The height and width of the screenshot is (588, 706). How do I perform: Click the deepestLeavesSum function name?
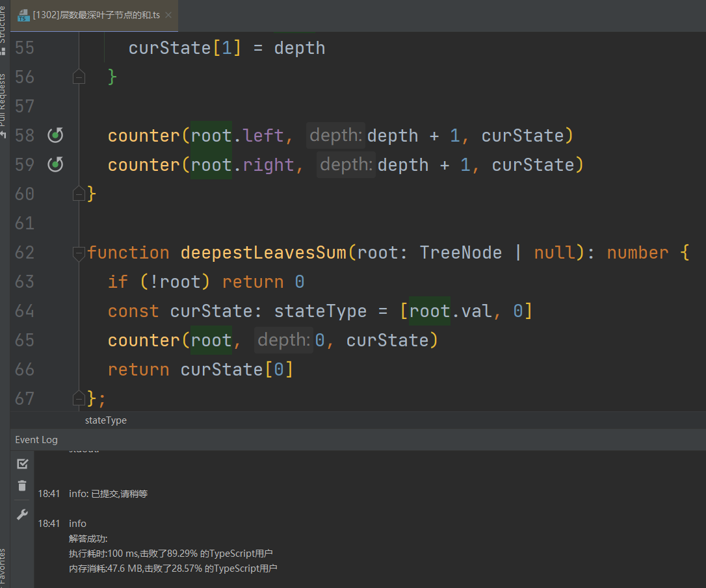tap(263, 252)
